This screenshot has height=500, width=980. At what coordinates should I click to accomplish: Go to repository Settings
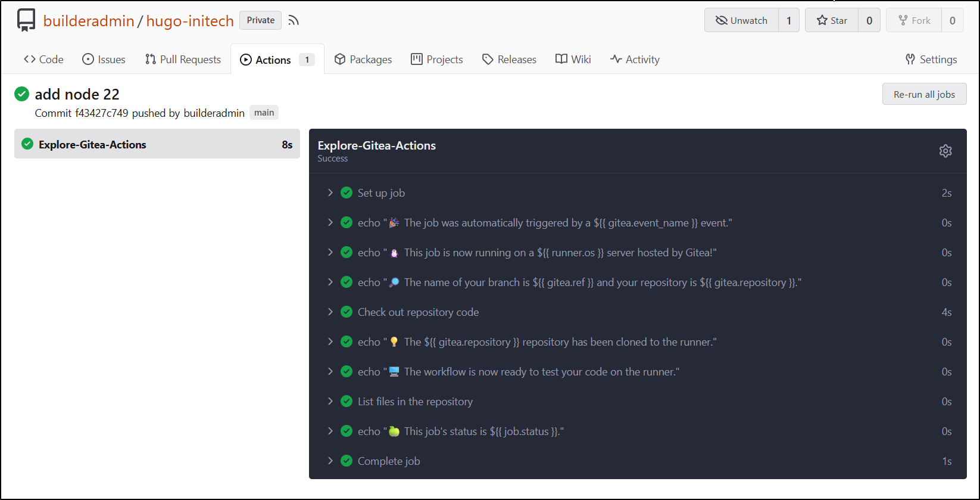[x=931, y=60]
